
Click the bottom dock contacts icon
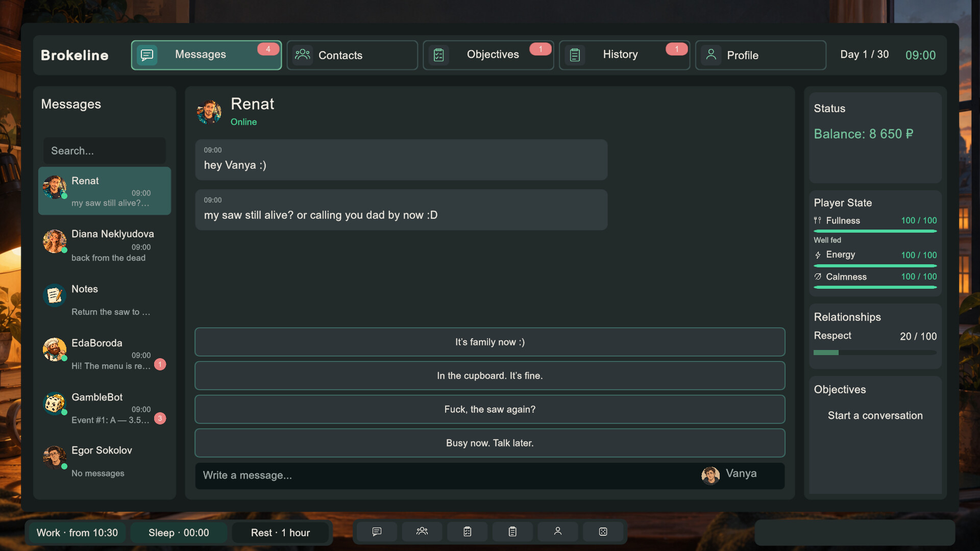[x=422, y=532]
